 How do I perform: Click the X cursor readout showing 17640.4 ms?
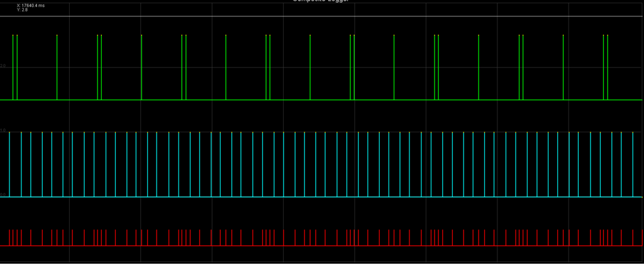tap(30, 6)
